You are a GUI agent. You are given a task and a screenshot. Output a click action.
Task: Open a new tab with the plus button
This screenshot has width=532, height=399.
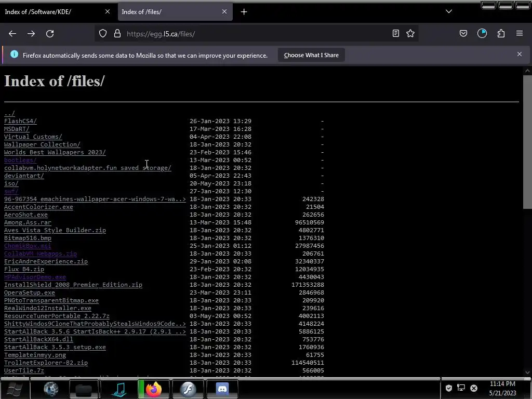pos(244,12)
